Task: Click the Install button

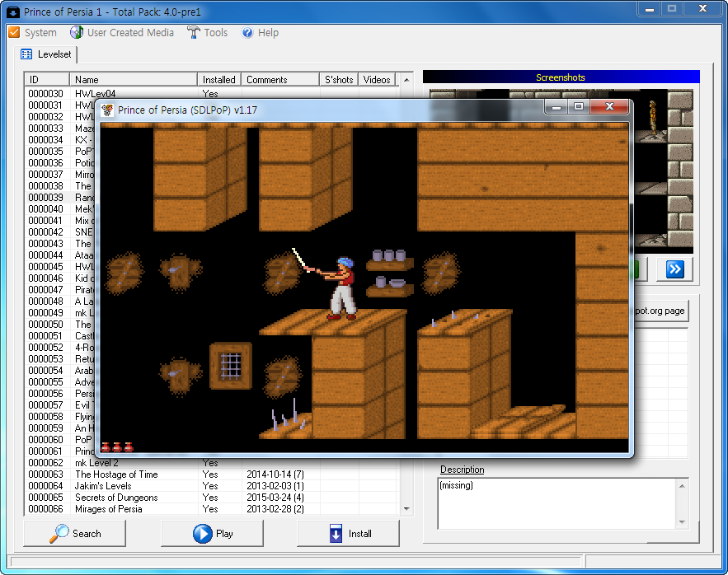Action: pyautogui.click(x=348, y=533)
